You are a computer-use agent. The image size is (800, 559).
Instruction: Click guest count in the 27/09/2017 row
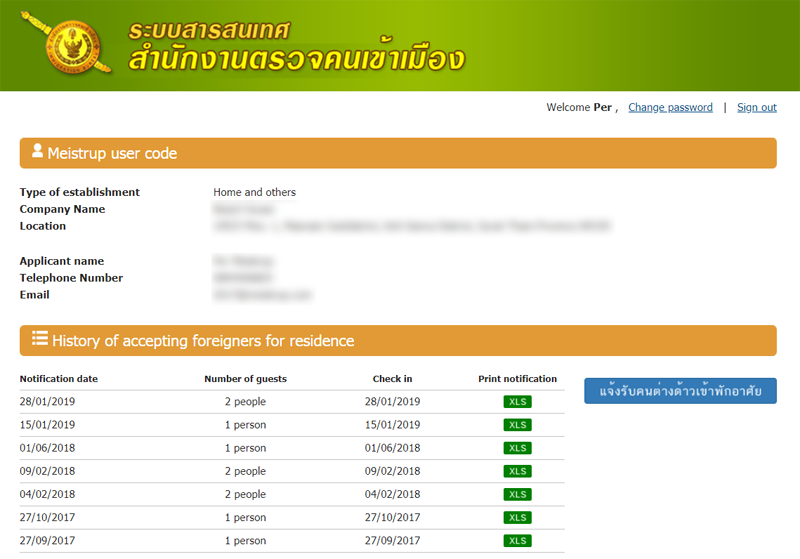click(x=245, y=540)
